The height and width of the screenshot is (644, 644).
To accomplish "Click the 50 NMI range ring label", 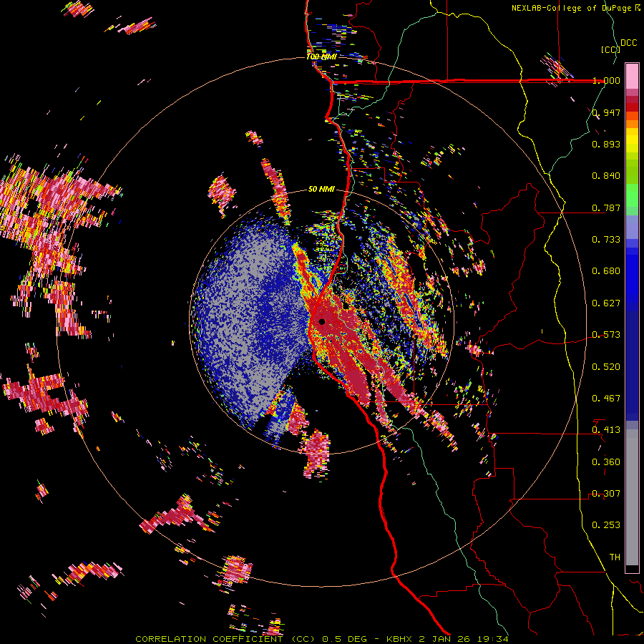I will coord(321,190).
